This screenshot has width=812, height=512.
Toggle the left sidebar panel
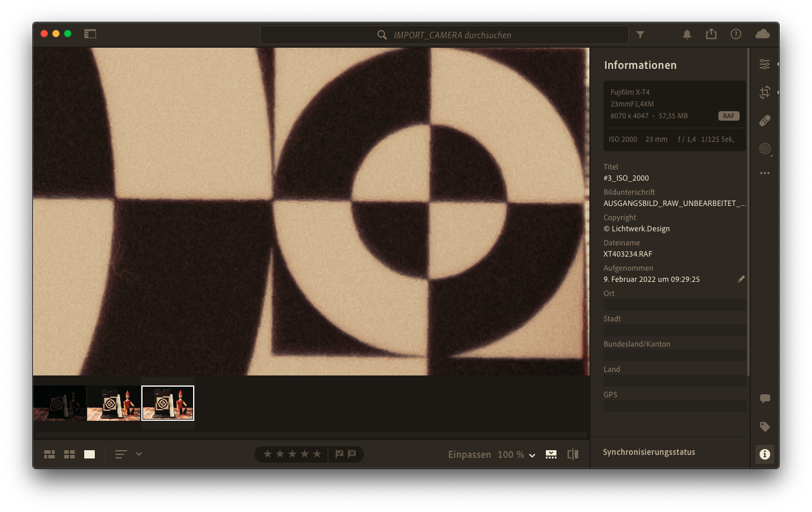coord(90,34)
